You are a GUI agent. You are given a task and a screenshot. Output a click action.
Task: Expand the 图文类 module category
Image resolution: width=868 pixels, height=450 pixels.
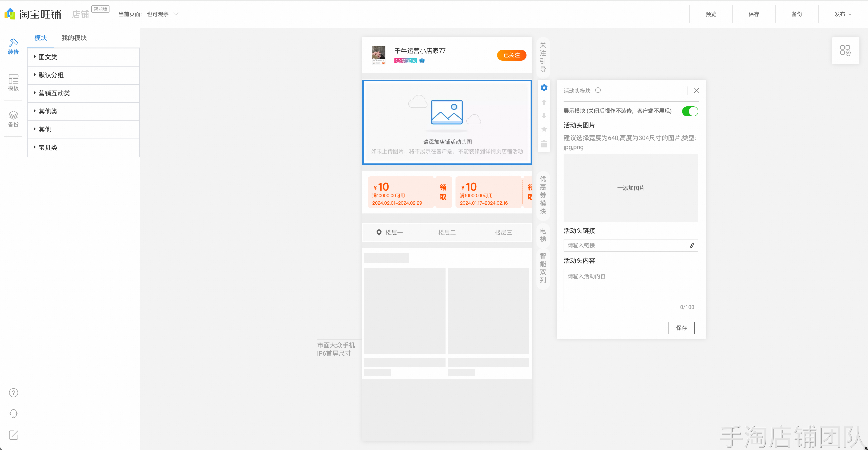pyautogui.click(x=48, y=57)
